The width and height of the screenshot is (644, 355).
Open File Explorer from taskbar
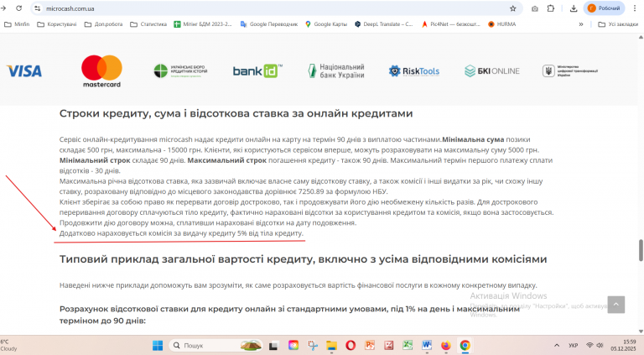pos(332,346)
